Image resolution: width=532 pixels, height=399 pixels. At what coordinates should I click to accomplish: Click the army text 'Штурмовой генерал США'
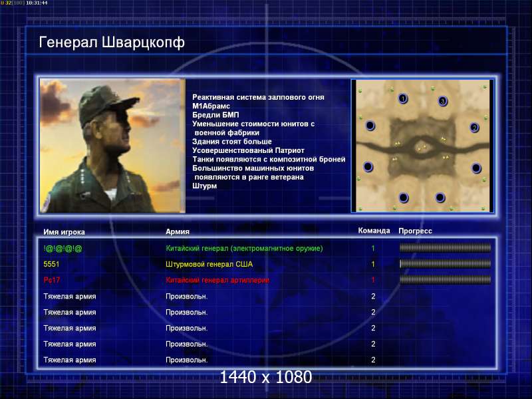[209, 264]
